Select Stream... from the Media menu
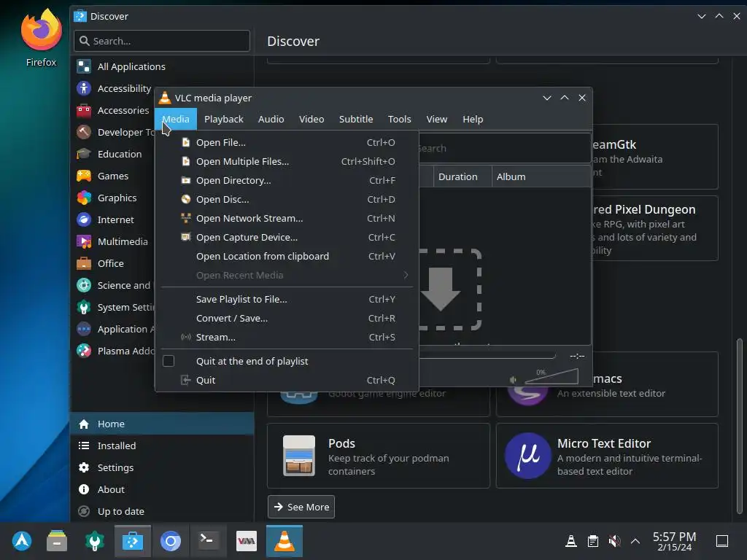Viewport: 747px width, 560px height. [x=287, y=337]
